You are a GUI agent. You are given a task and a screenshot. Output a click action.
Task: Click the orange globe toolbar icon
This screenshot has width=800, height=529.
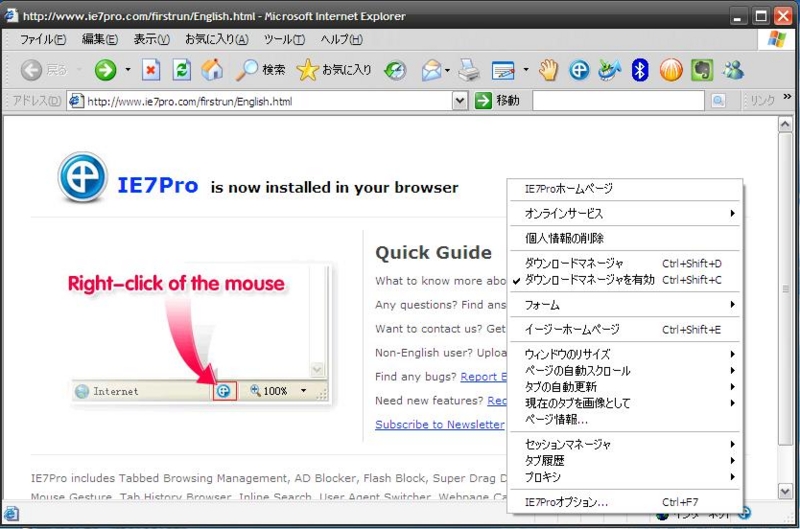tap(671, 70)
